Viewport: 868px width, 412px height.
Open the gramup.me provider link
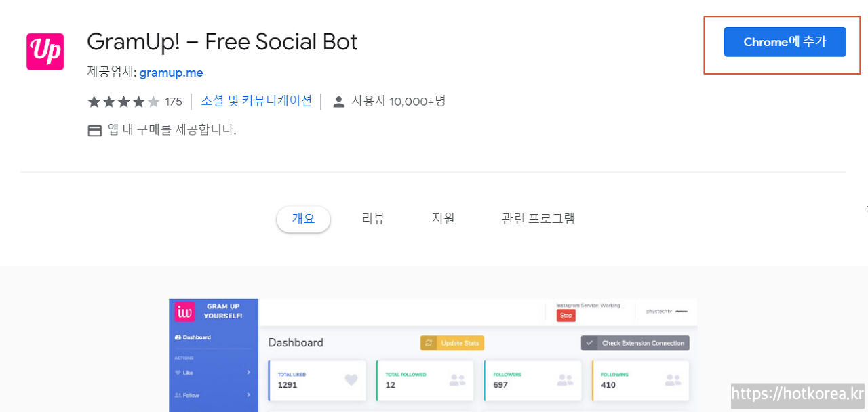click(x=171, y=73)
